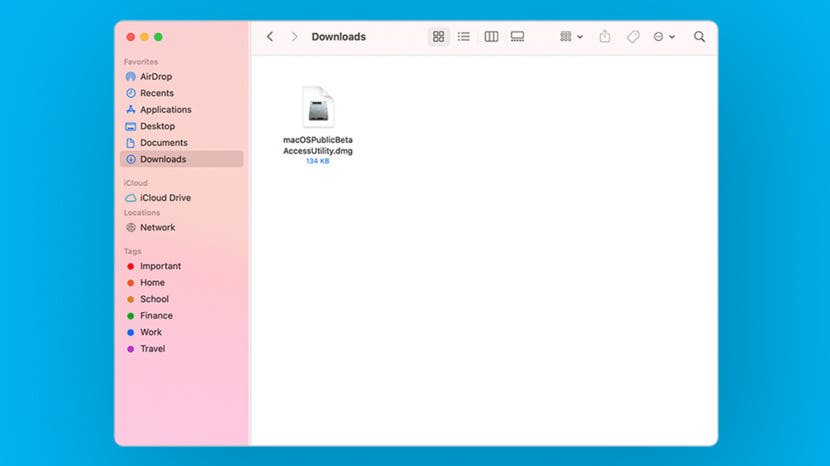Viewport: 830px width, 466px height.
Task: Open Documents in sidebar
Action: coord(182,142)
